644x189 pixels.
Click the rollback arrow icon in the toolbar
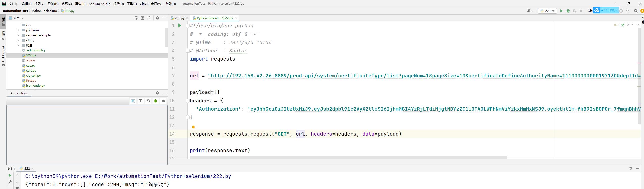[628, 11]
